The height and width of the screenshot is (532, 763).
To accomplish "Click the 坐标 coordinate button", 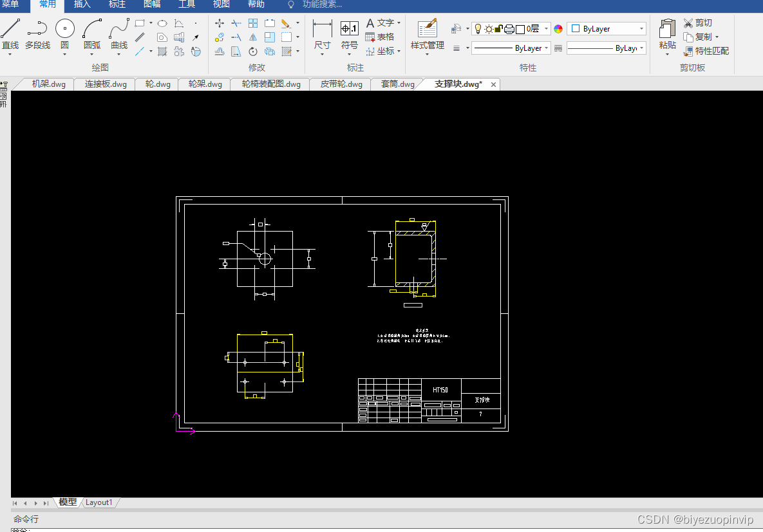I will click(382, 51).
